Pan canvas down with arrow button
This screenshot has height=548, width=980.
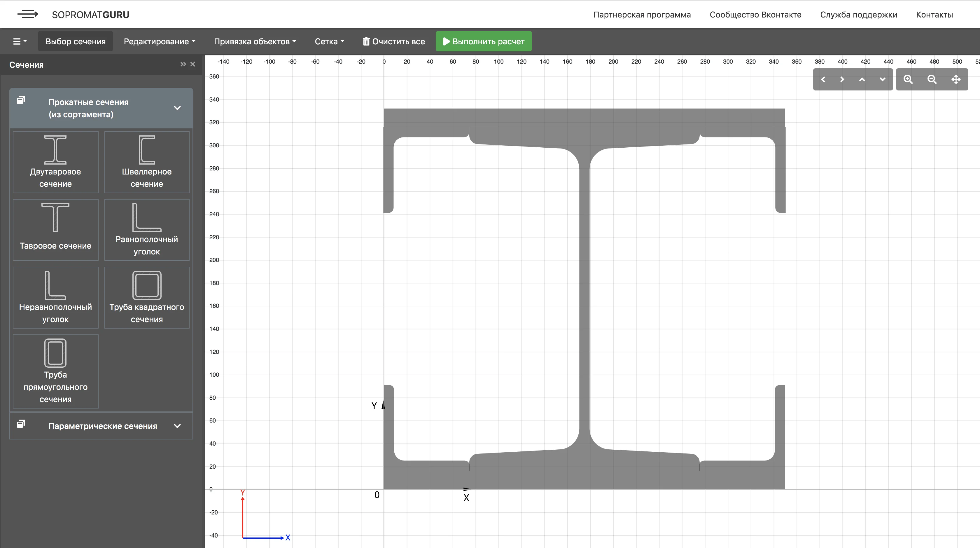(x=882, y=80)
